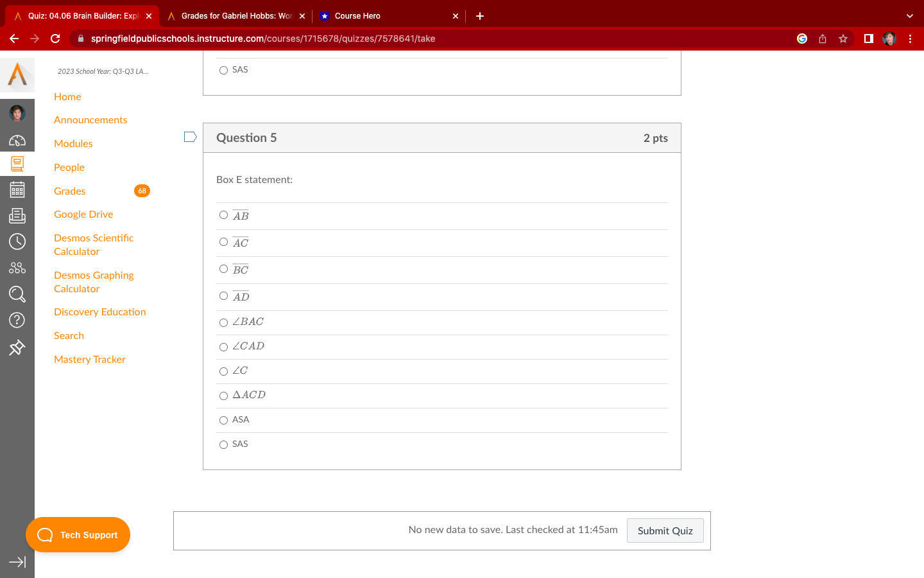
Task: Open Chrome's side panel icon
Action: (x=868, y=39)
